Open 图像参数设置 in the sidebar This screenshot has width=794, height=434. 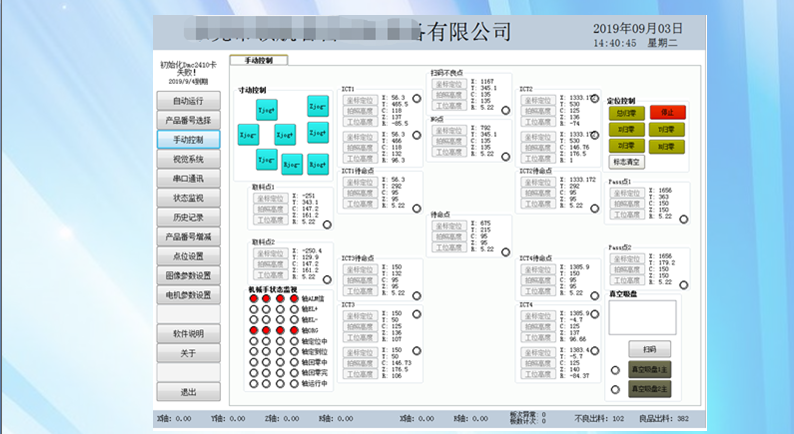188,275
